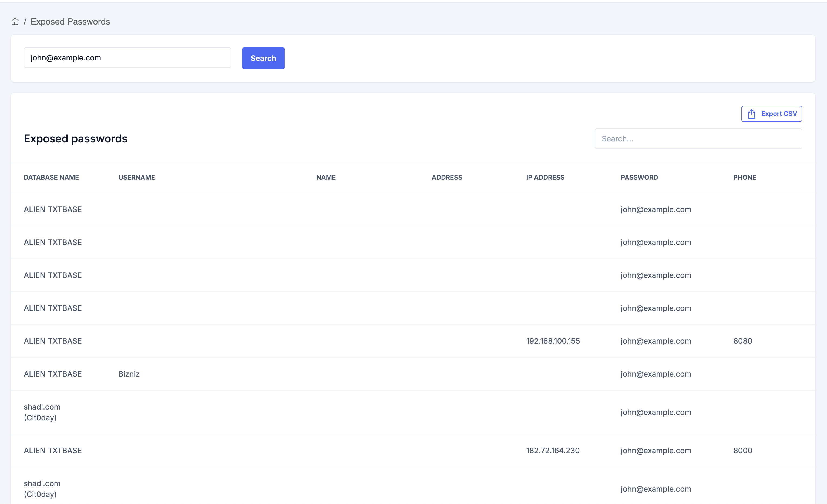Sort the table by DATABASE NAME column
The image size is (827, 504).
pos(51,177)
